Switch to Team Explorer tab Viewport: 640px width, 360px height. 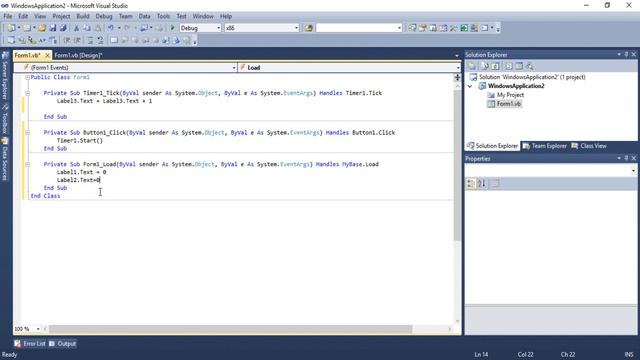coord(545,146)
